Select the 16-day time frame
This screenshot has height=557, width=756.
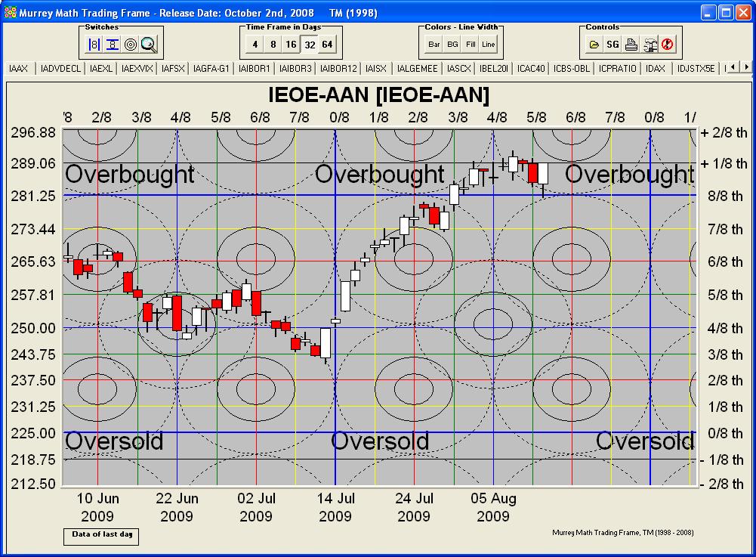(x=291, y=45)
